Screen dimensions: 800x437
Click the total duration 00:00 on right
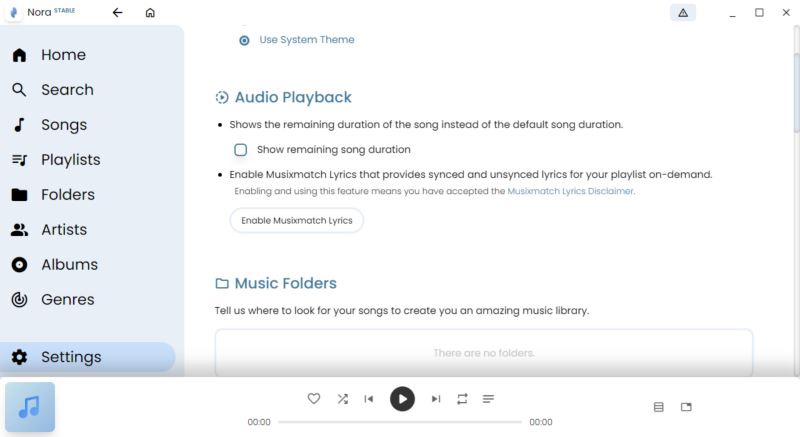coord(541,422)
